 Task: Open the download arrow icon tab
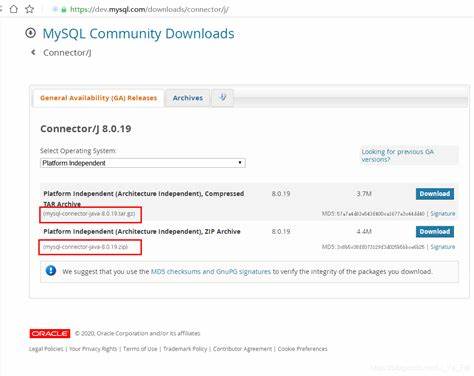223,98
